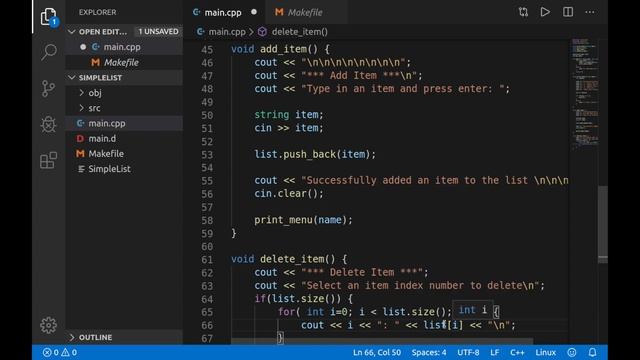Select Makefile under Open Editors
This screenshot has height=360, width=640.
(124, 62)
